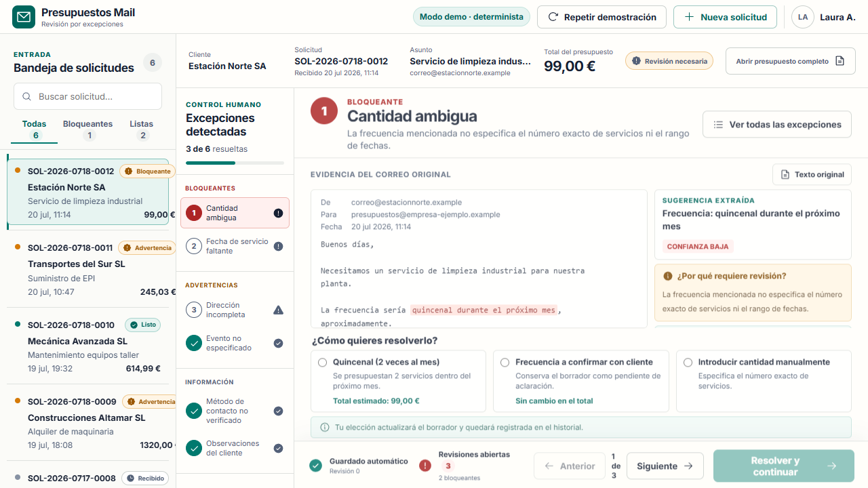Click the repeat arrow icon in Repetir demostración
Viewport: 868px width, 488px height.
click(553, 17)
